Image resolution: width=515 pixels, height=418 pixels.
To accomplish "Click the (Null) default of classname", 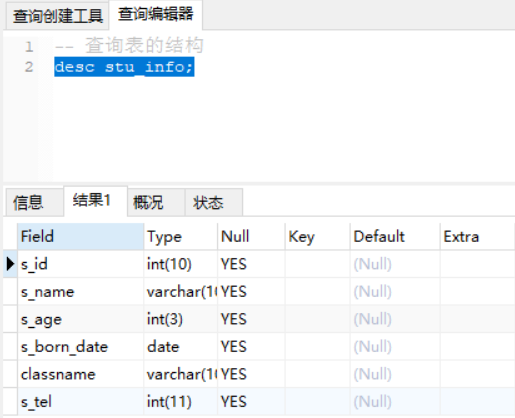I will [x=395, y=374].
